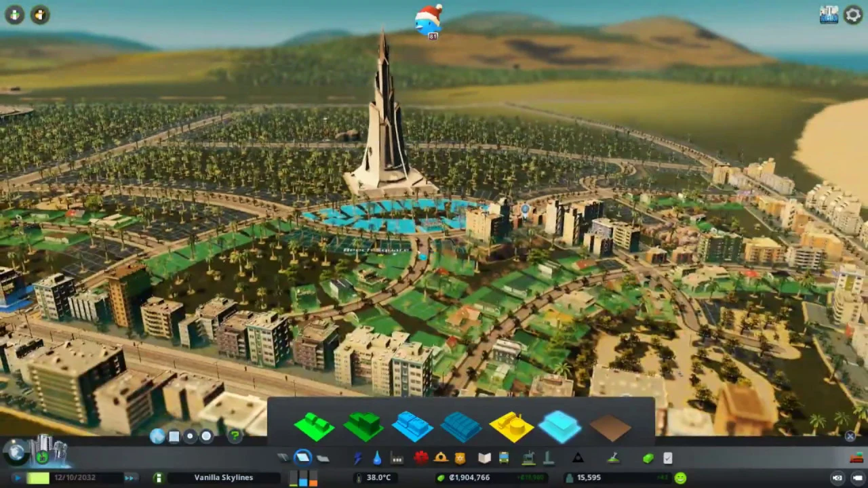This screenshot has height=488, width=868.
Task: Select the yellow industrial zone
Action: [511, 426]
